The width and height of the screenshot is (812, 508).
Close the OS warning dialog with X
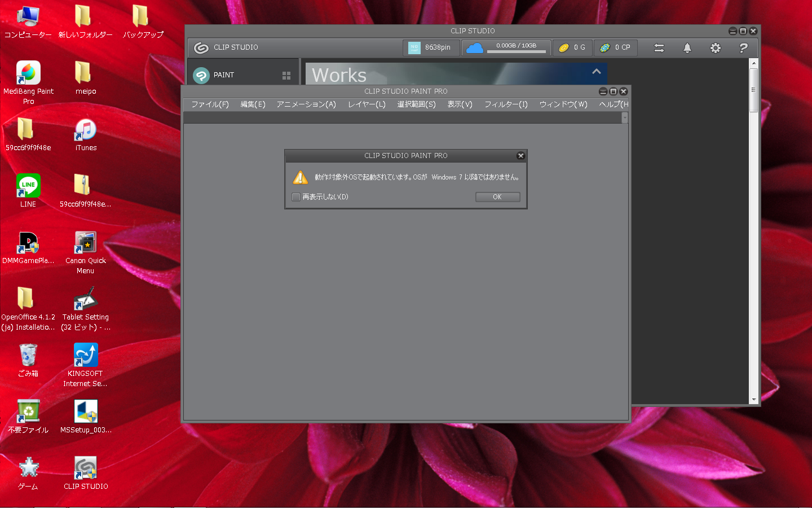coord(520,156)
